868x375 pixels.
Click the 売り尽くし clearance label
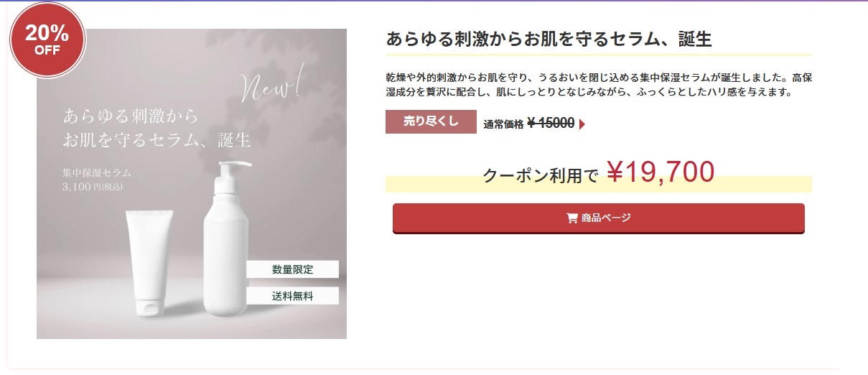[x=431, y=122]
